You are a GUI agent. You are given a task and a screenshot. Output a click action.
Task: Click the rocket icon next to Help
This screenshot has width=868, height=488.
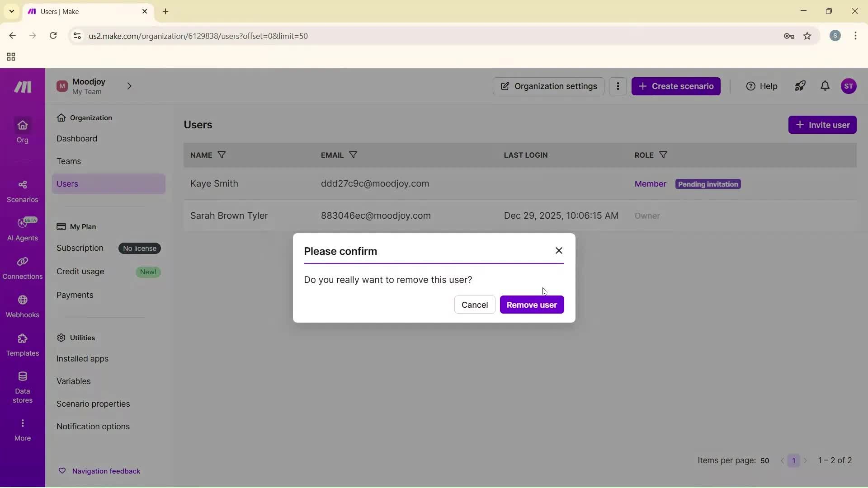coord(800,86)
